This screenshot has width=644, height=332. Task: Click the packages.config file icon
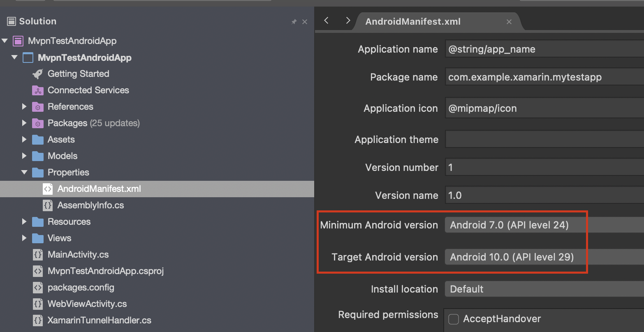[x=37, y=288]
